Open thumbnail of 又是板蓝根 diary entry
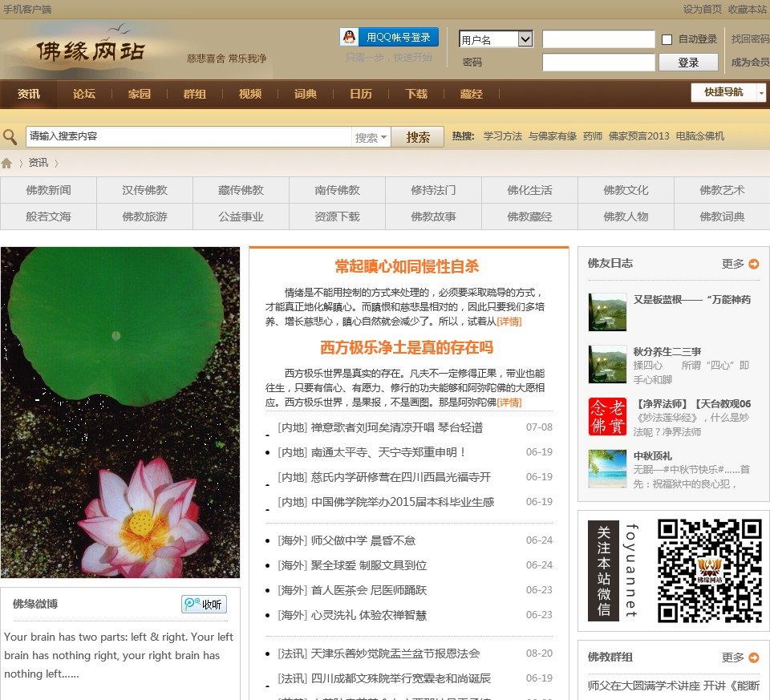The height and width of the screenshot is (700, 770). tap(607, 312)
